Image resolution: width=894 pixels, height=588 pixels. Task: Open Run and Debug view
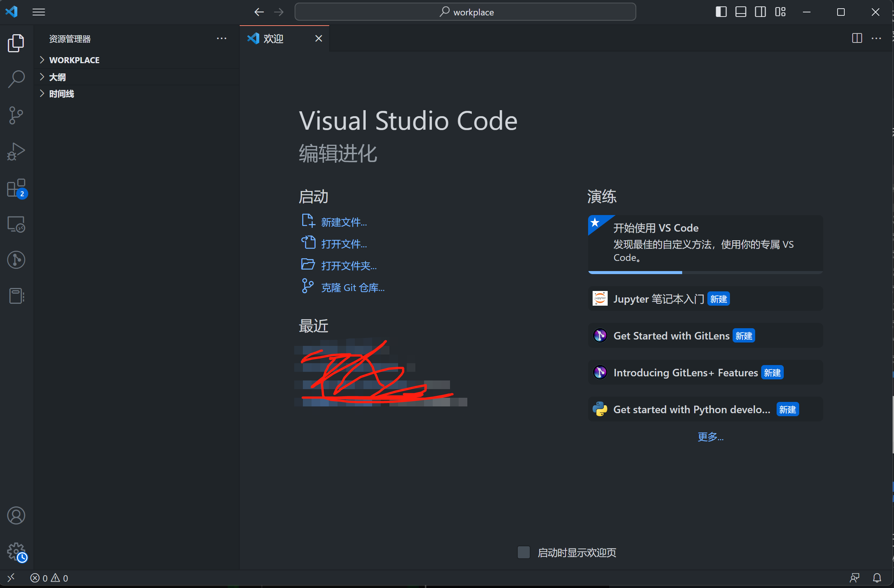16,152
